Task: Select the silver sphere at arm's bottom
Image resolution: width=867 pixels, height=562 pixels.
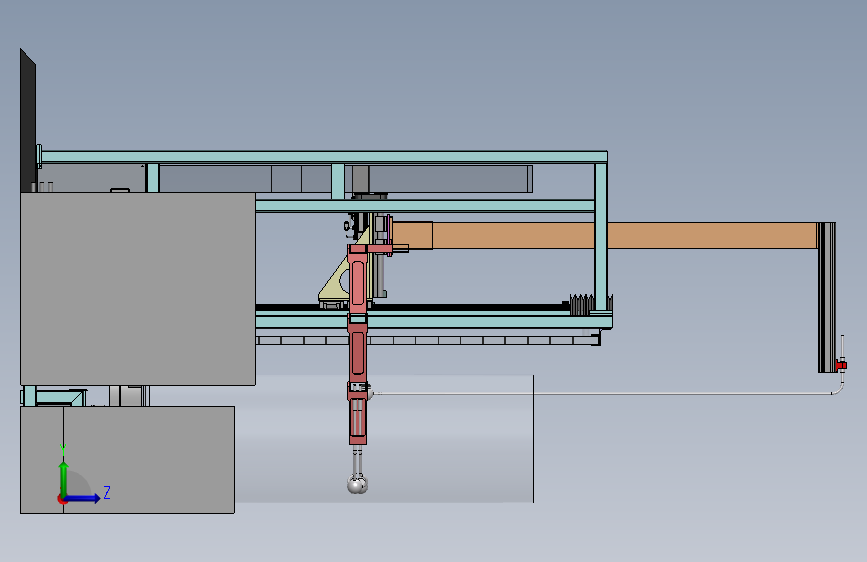Action: (x=357, y=484)
